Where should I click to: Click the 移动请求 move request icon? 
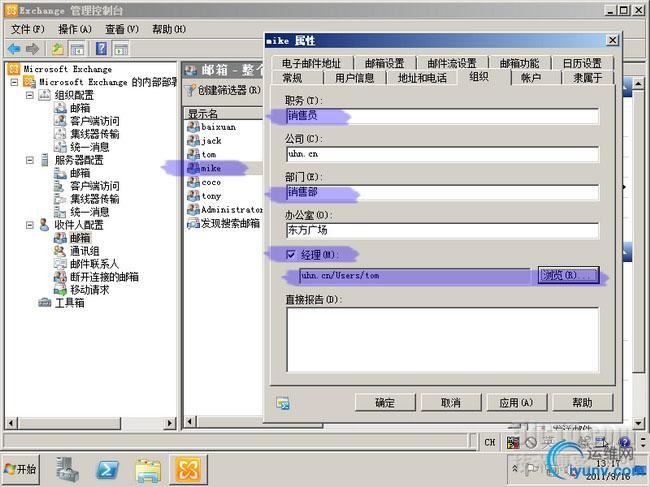click(x=60, y=290)
